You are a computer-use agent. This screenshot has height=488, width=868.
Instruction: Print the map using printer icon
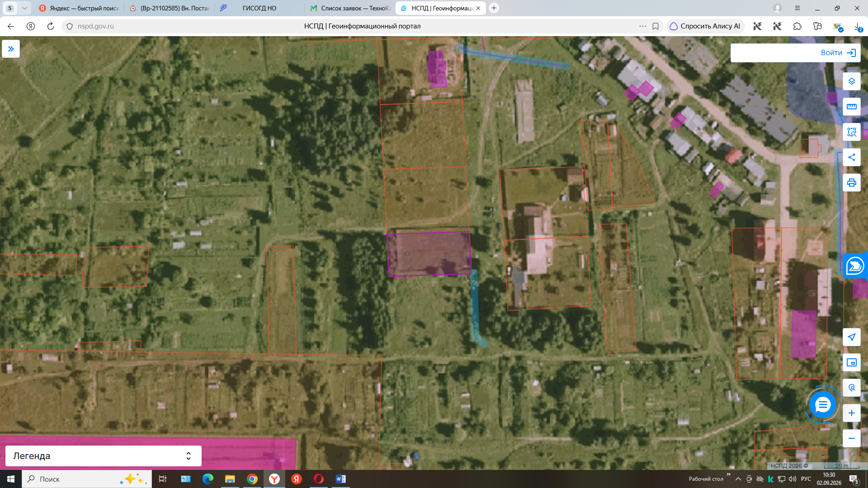tap(851, 183)
